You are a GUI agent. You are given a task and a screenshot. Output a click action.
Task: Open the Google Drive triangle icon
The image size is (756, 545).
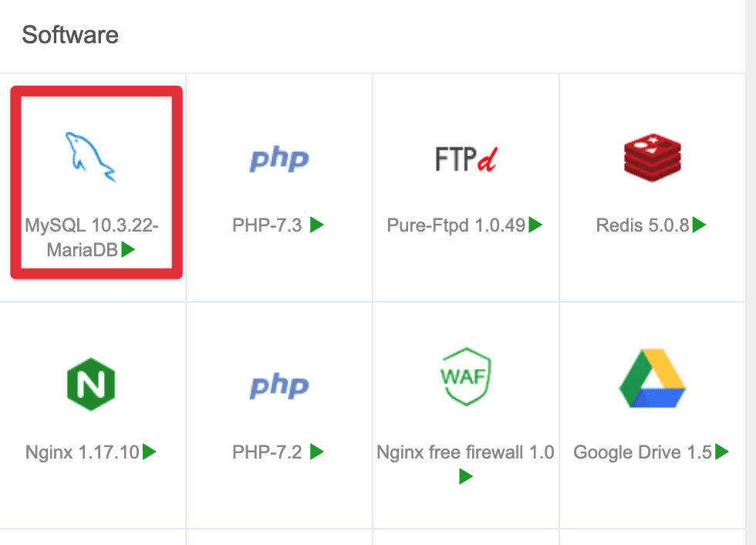(x=652, y=381)
